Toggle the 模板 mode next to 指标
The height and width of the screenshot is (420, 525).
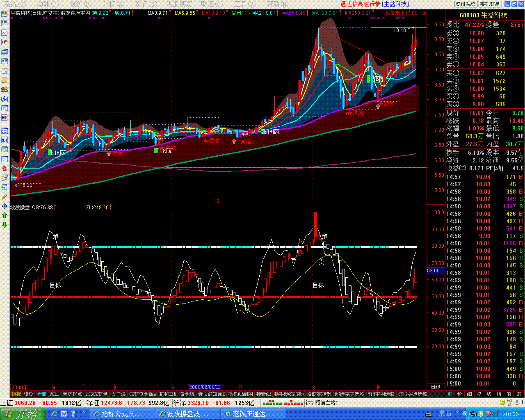pos(28,394)
